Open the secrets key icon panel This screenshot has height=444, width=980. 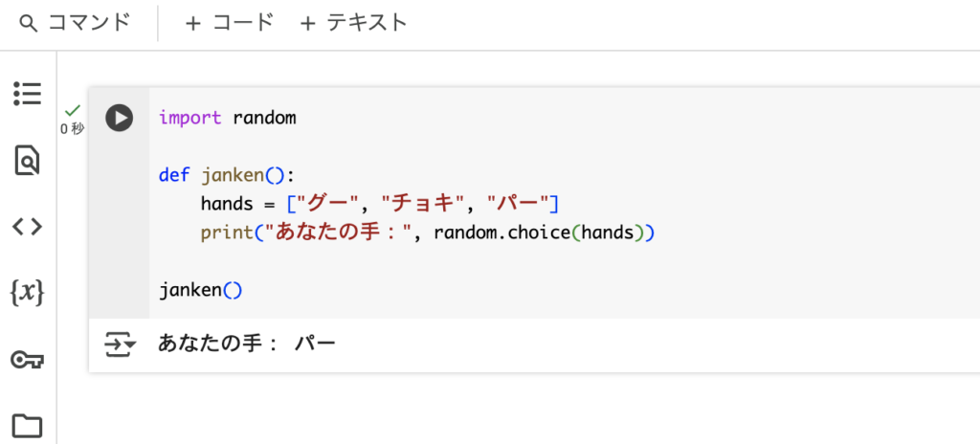tap(28, 360)
